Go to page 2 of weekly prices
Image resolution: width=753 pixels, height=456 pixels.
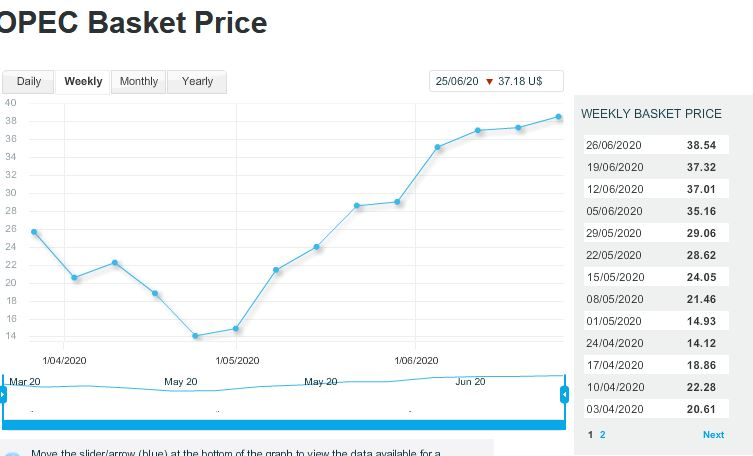602,434
